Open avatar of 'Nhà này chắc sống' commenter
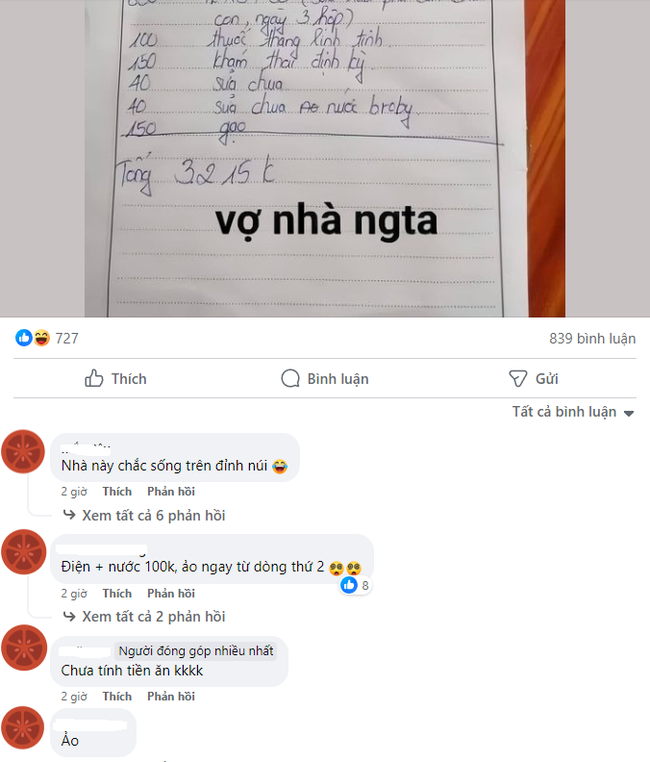Screen dimensions: 650x762 coord(23,451)
